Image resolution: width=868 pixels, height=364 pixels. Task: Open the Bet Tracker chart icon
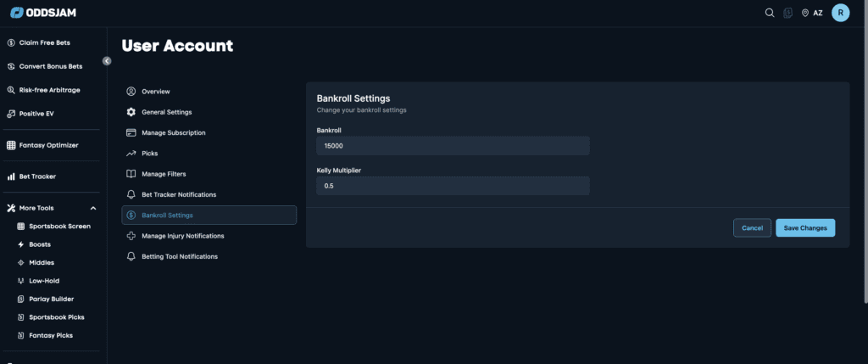[x=10, y=176]
